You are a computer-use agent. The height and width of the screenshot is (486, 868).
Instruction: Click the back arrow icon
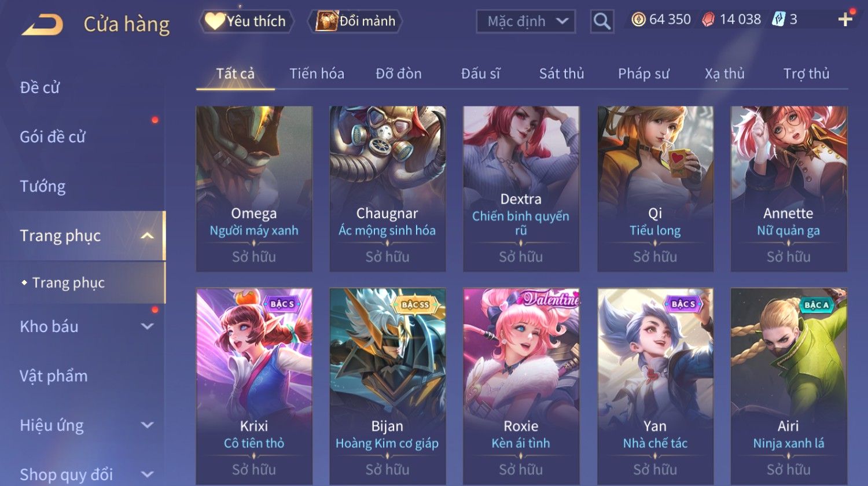42,25
